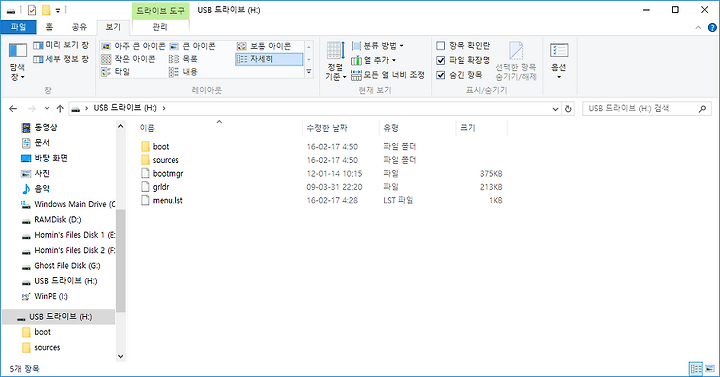Choose 목록 list layout
This screenshot has height=377, width=720.
[x=183, y=59]
